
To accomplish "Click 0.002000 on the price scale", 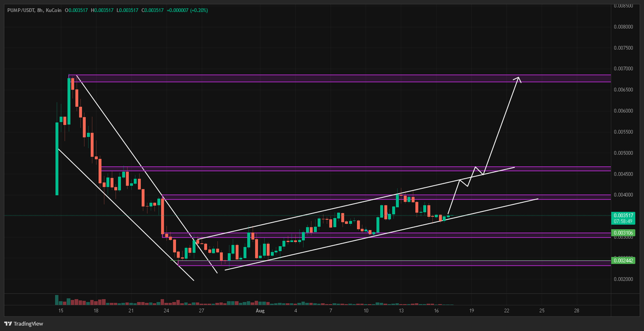I will click(624, 279).
